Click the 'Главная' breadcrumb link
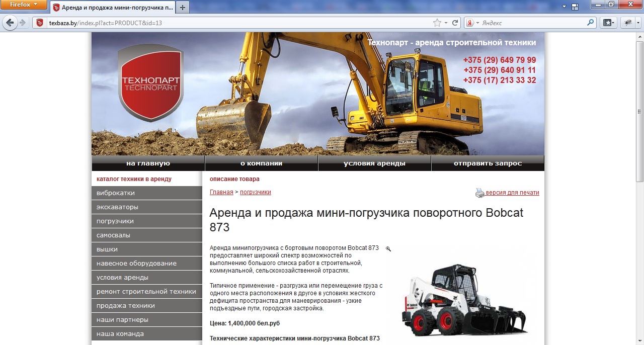Image resolution: width=644 pixels, height=345 pixels. 221,192
